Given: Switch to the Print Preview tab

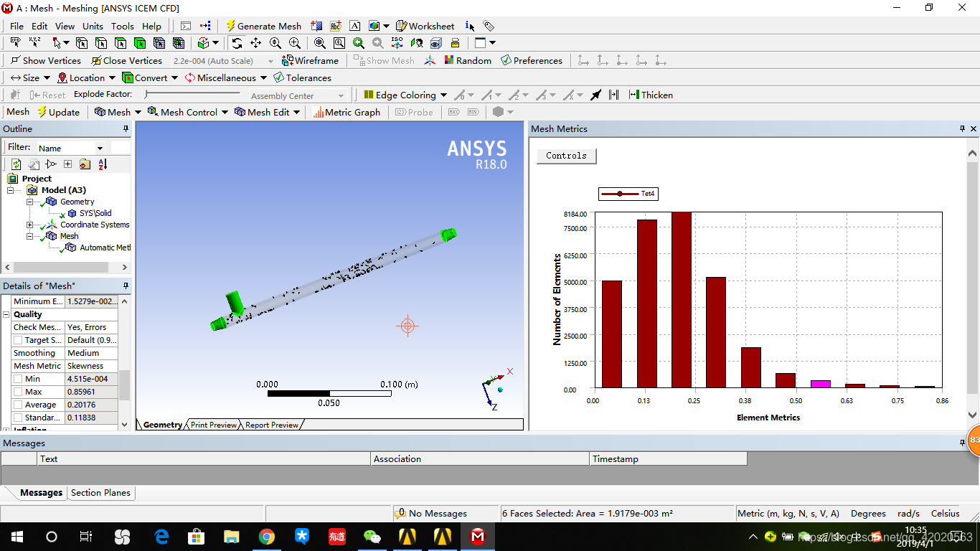Looking at the screenshot, I should pyautogui.click(x=213, y=425).
